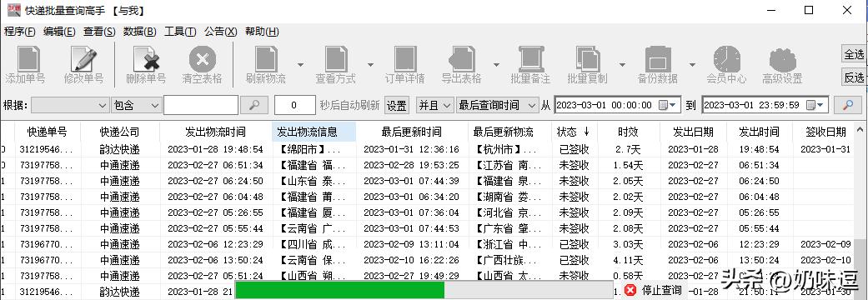Click the 全选 button
The image size is (868, 300).
point(854,54)
